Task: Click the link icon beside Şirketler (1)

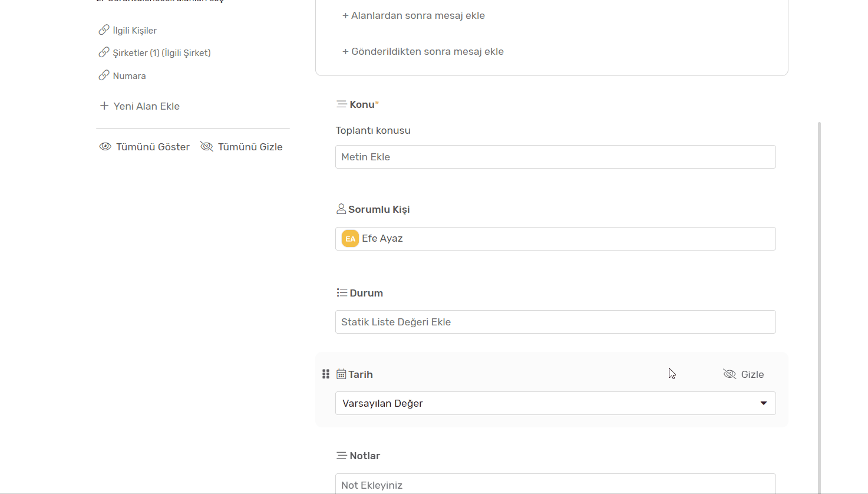Action: tap(104, 52)
